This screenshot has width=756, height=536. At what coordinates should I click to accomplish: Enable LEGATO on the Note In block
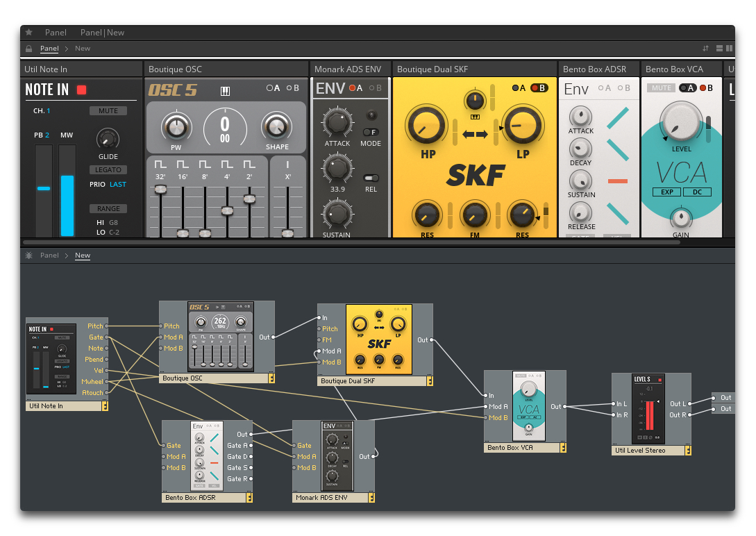coord(108,169)
